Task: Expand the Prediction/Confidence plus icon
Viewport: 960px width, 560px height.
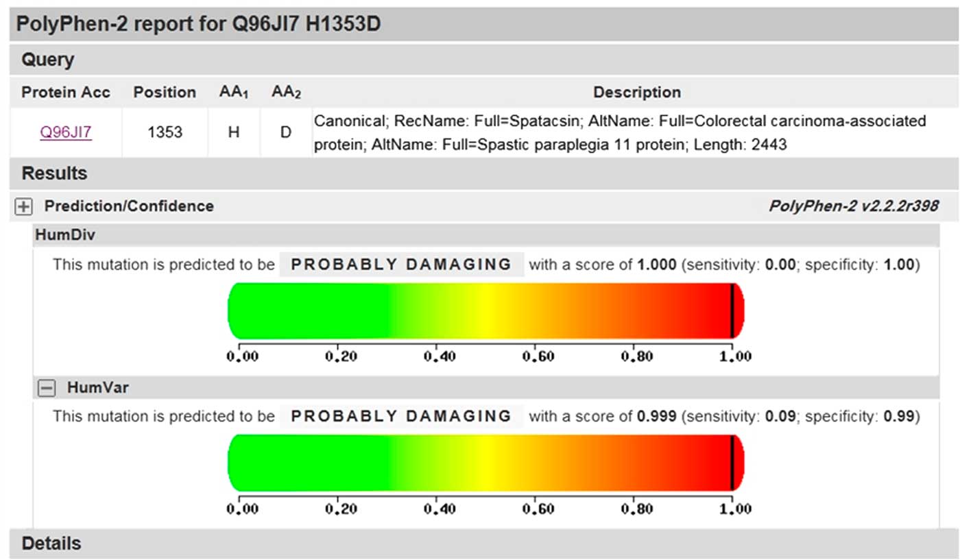Action: point(24,206)
